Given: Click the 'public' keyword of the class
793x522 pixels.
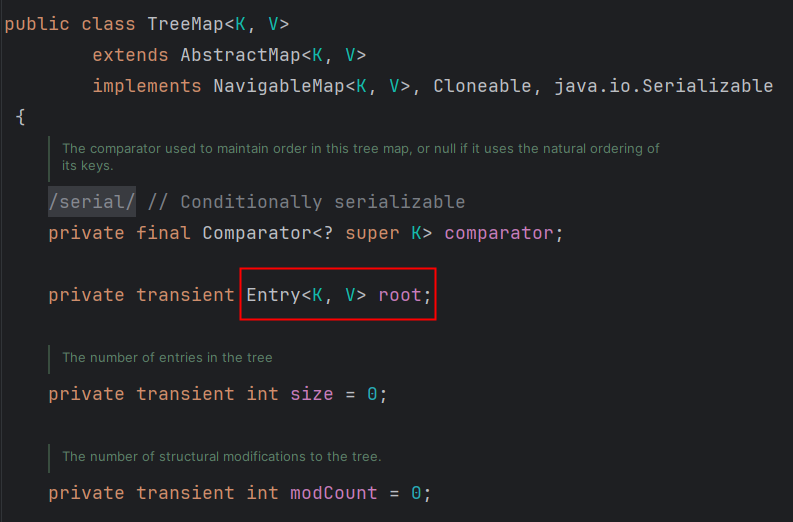Looking at the screenshot, I should coord(37,24).
